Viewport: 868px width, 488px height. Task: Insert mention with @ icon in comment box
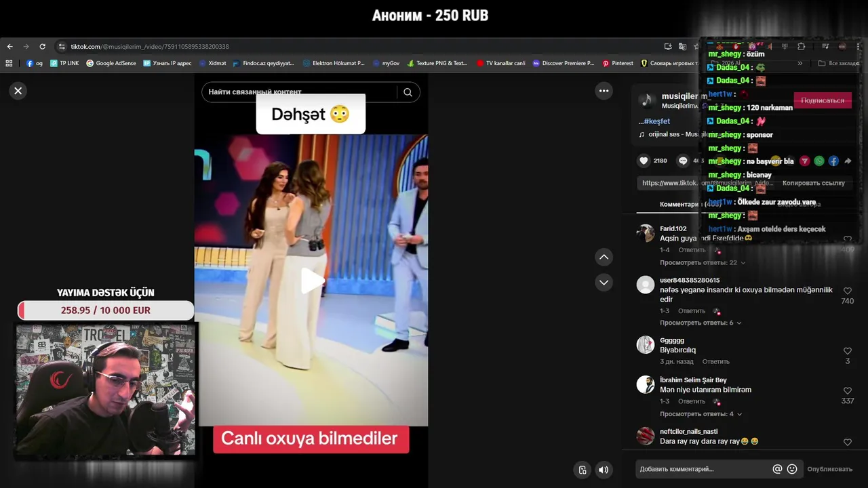point(777,469)
